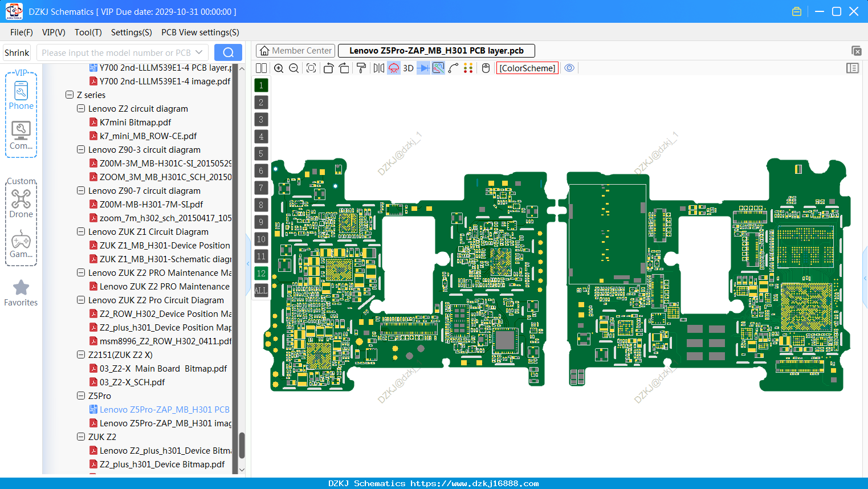This screenshot has width=868, height=489.
Task: Toggle the net trace display icon
Action: coord(438,68)
